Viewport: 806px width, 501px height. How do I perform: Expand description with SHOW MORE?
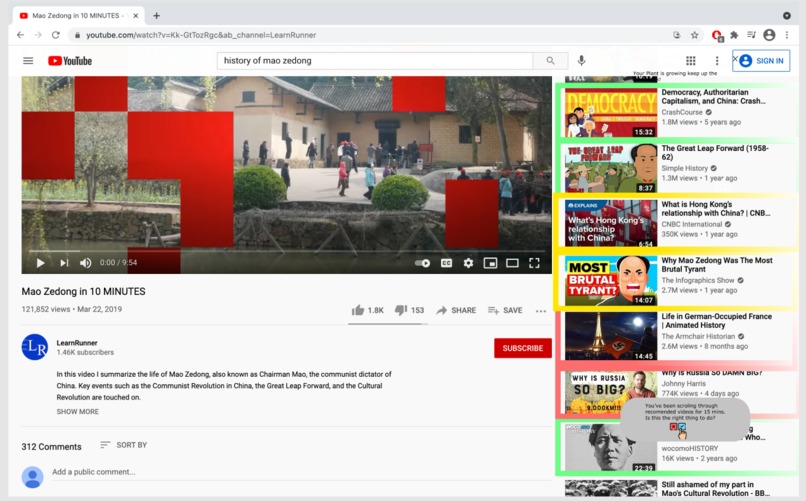pyautogui.click(x=78, y=412)
